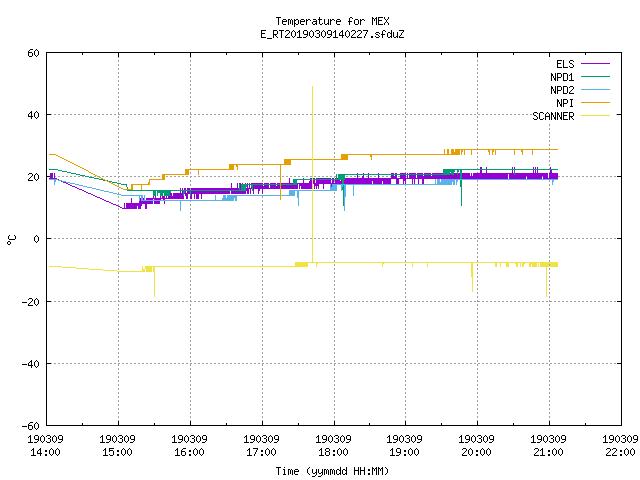Click the orange NPI legend line sample
640x480 pixels.
click(595, 102)
